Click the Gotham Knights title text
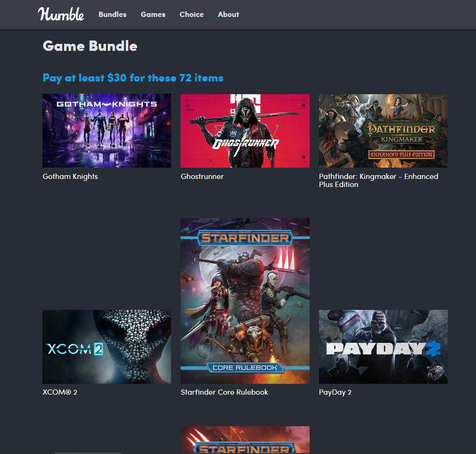The width and height of the screenshot is (476, 454). [70, 177]
